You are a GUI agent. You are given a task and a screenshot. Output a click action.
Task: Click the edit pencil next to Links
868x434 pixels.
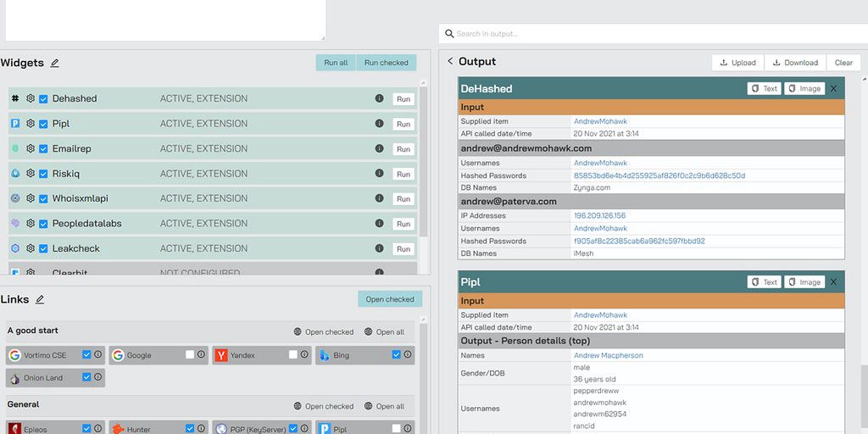[x=40, y=299]
